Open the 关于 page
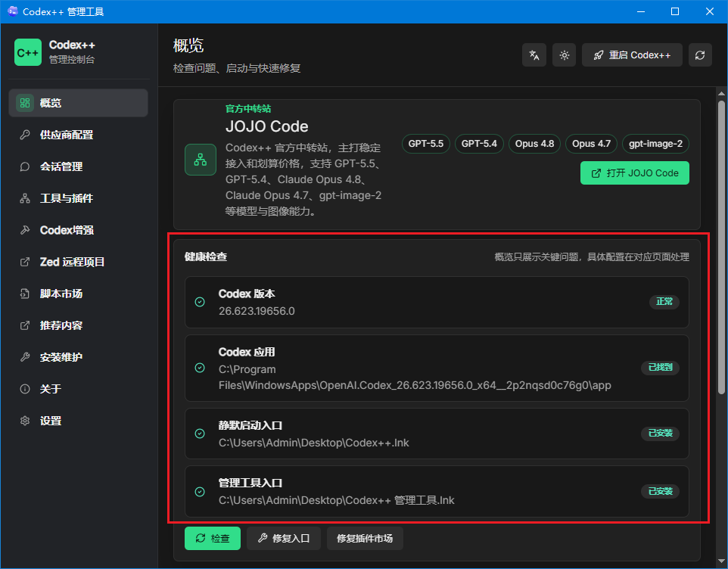 point(79,389)
